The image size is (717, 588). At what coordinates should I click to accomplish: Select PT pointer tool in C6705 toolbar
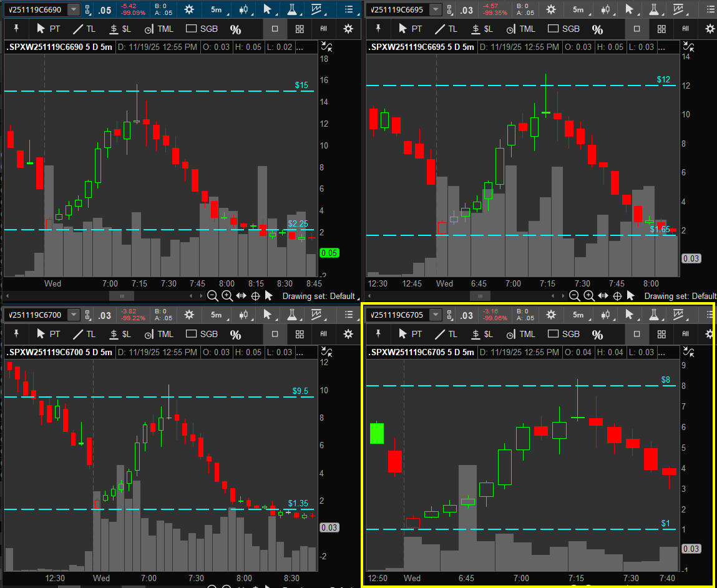point(410,334)
